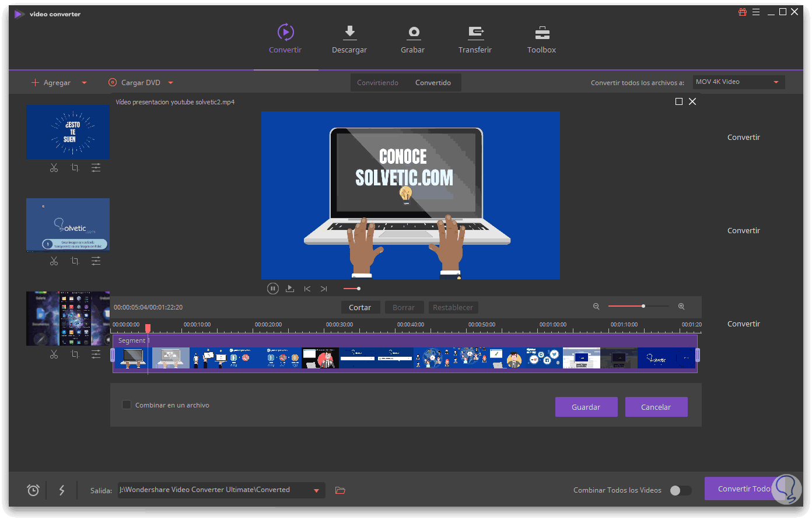Open the Transferir section
812x520 pixels.
(475, 39)
